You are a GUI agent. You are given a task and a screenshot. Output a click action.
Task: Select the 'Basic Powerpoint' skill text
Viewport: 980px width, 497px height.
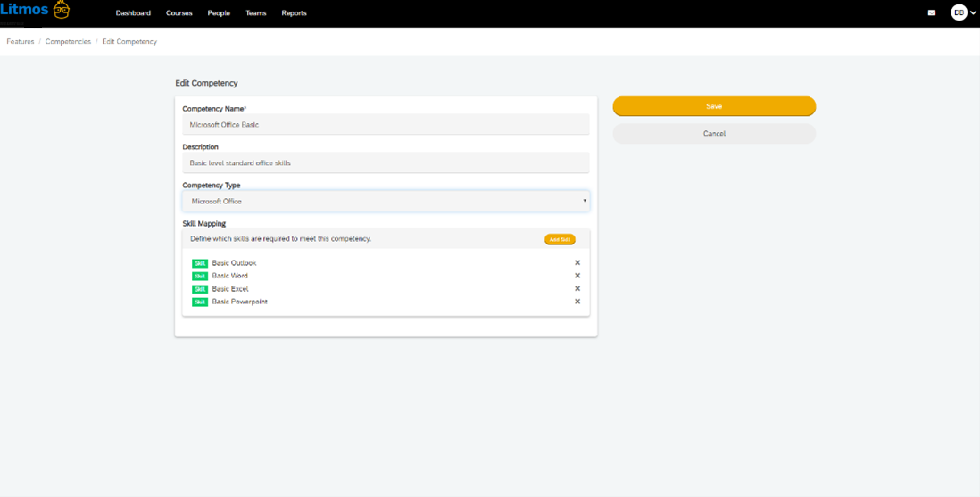(x=240, y=302)
